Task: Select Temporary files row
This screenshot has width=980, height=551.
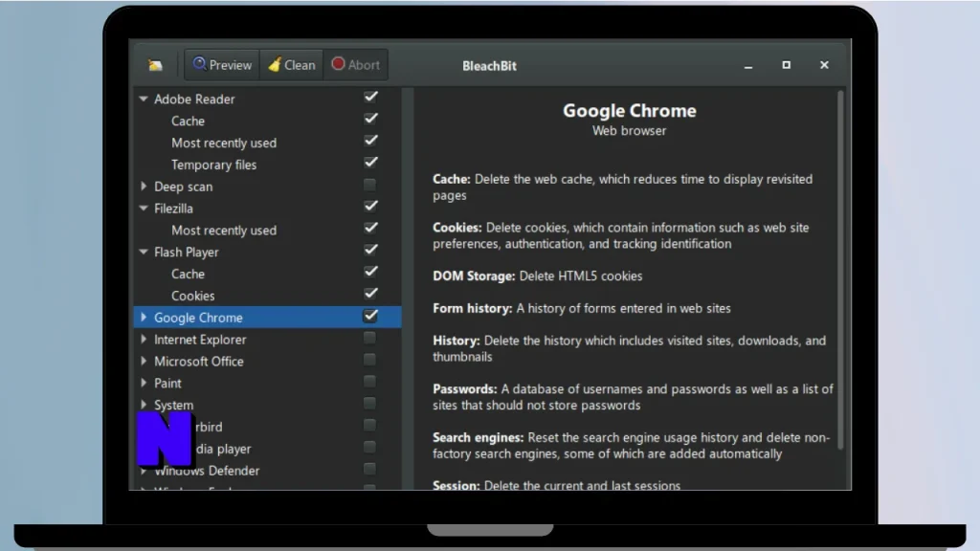Action: 268,165
